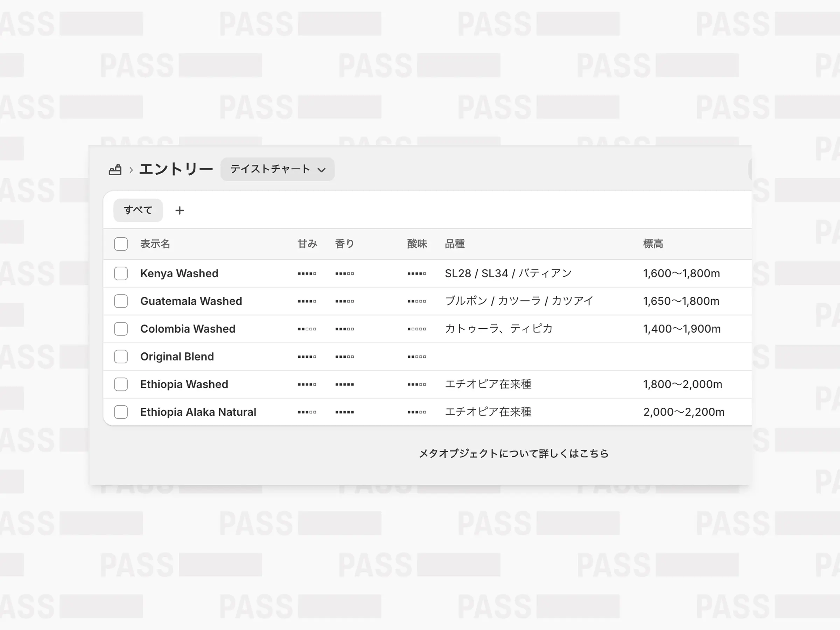
Task: Check the Original Blend checkbox
Action: point(121,356)
